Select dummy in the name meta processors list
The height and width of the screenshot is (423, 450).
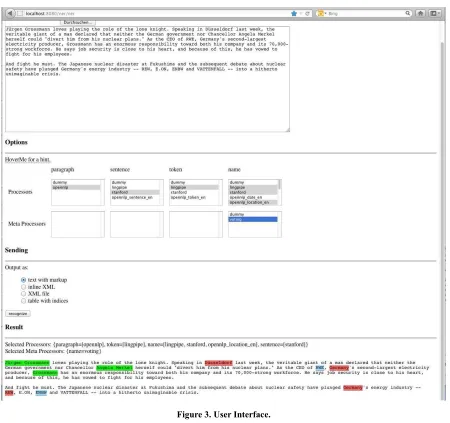(x=253, y=214)
